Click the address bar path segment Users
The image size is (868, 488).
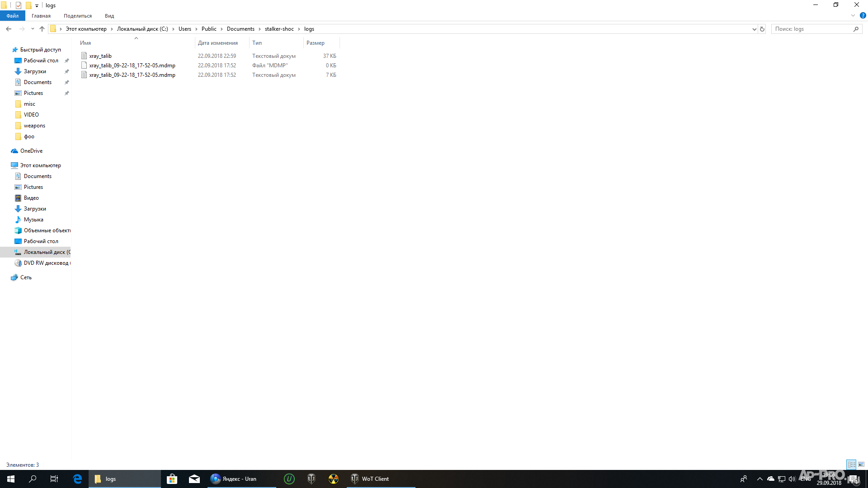coord(184,28)
